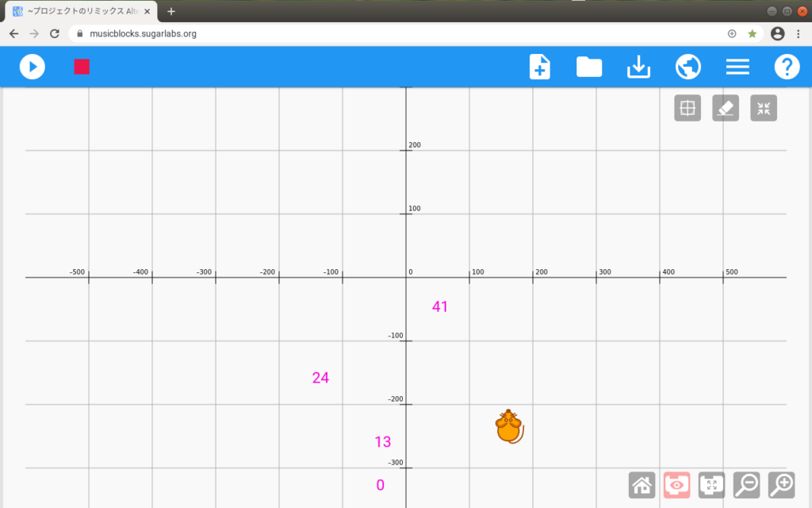This screenshot has height=508, width=812.
Task: Open a new browser tab
Action: click(x=171, y=11)
